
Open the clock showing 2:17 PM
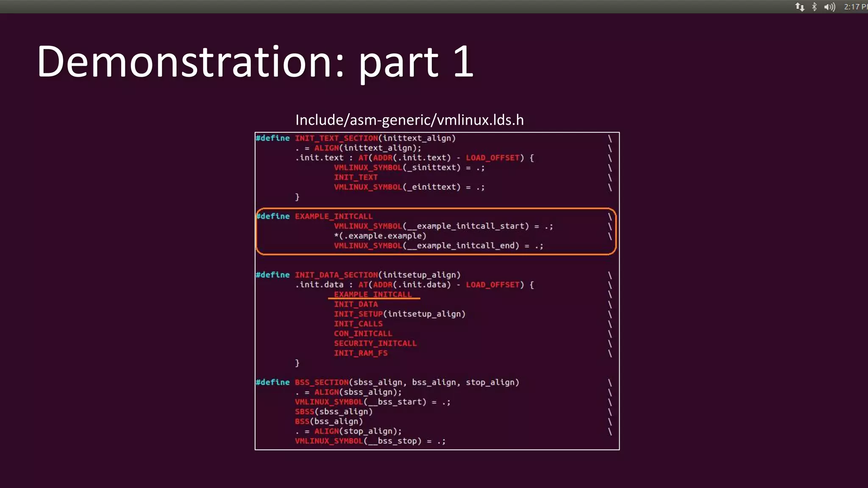[856, 7]
